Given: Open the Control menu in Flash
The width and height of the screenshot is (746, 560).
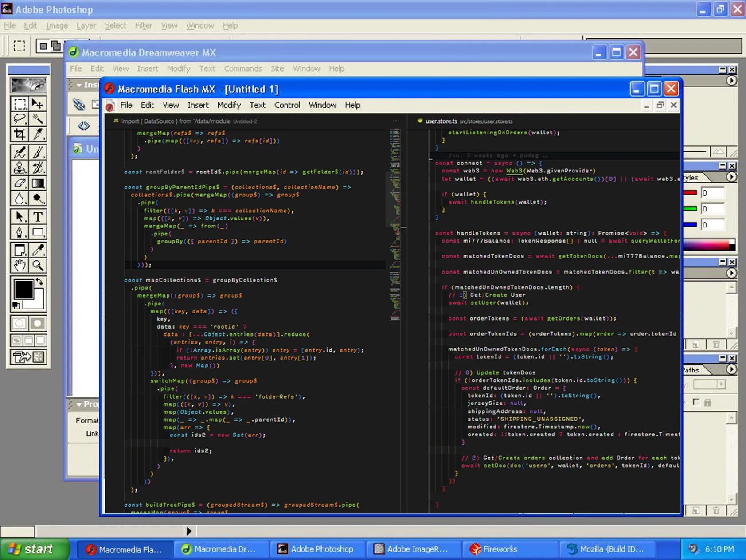Looking at the screenshot, I should (x=287, y=105).
